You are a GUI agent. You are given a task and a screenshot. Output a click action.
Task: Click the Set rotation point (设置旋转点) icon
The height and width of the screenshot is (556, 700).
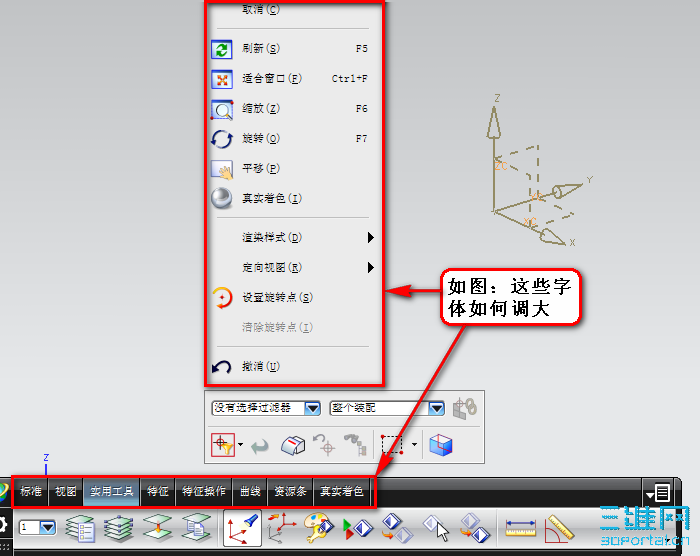(x=222, y=298)
